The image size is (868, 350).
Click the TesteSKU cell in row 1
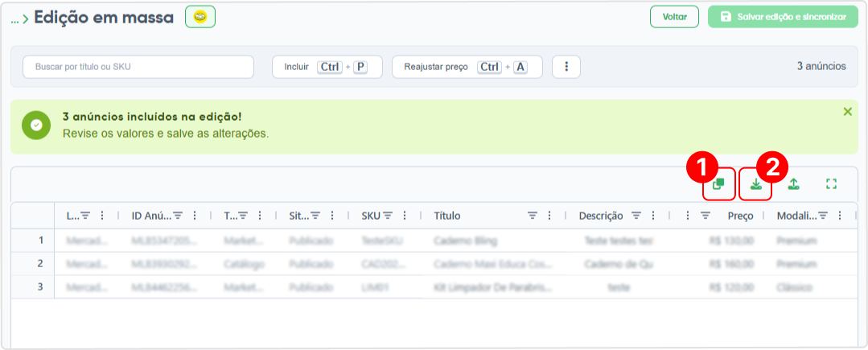[385, 241]
